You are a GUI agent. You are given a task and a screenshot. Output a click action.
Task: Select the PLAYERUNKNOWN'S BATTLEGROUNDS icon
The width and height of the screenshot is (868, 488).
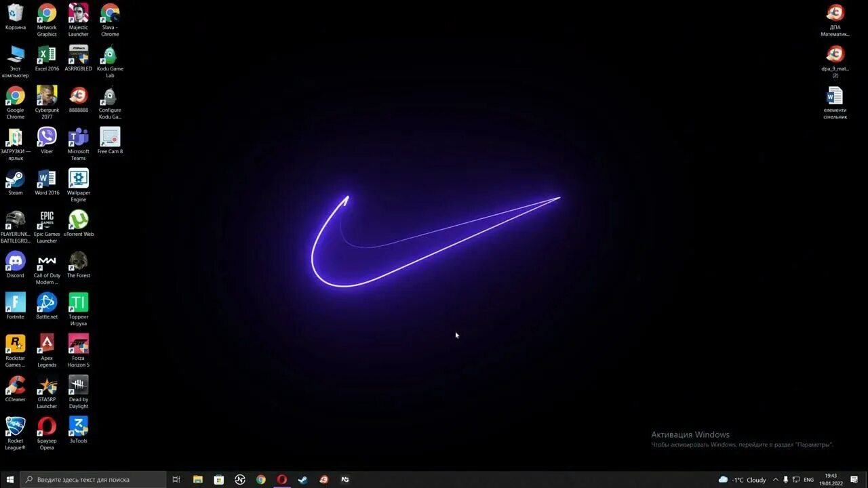pyautogui.click(x=15, y=227)
